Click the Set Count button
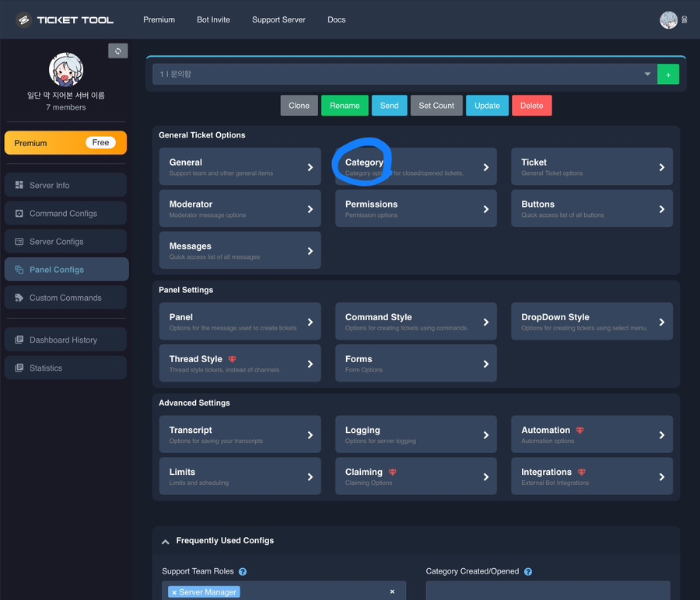 click(x=436, y=105)
